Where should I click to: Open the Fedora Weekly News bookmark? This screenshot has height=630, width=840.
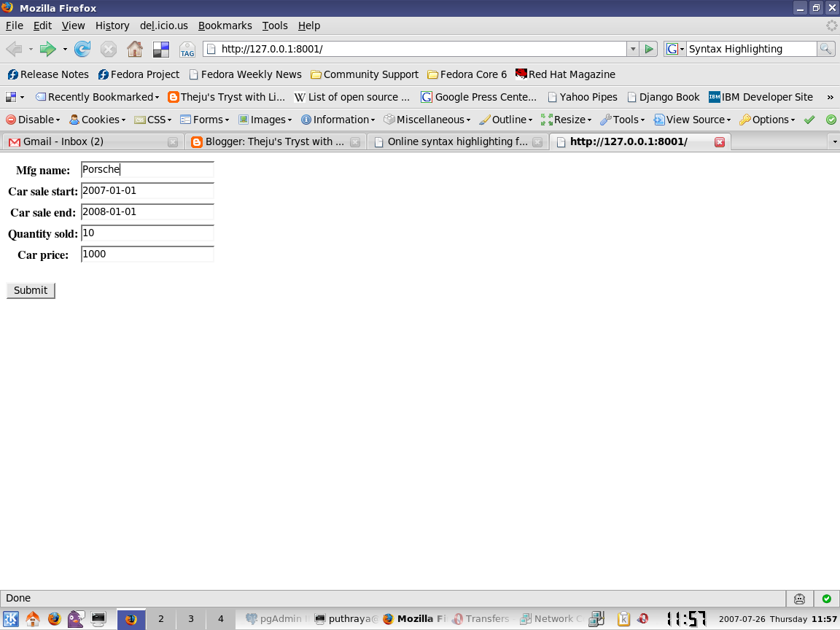coord(245,74)
